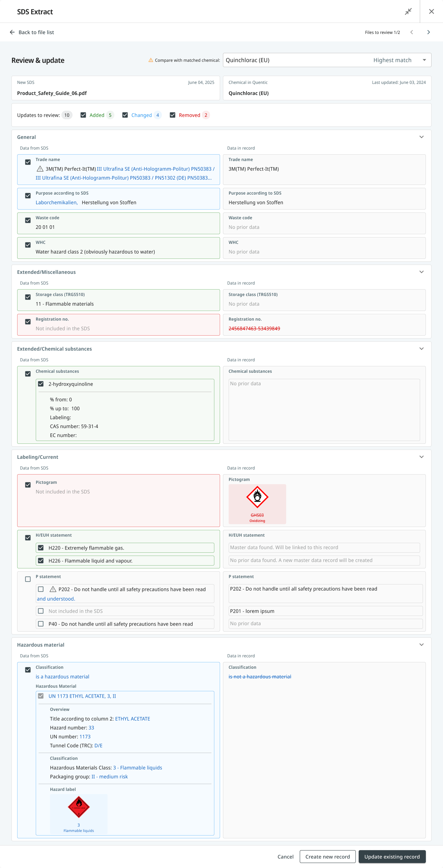
Task: Click the warning triangle in the Trade name field
Action: (x=40, y=169)
